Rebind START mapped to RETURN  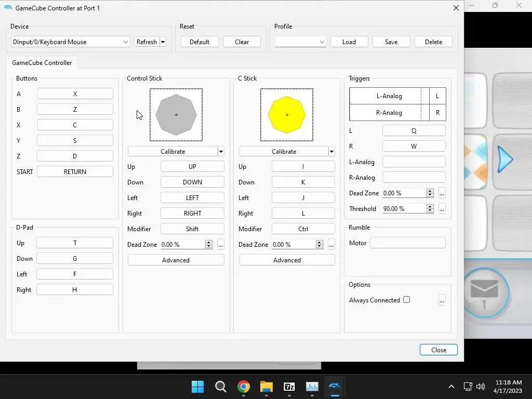click(75, 172)
